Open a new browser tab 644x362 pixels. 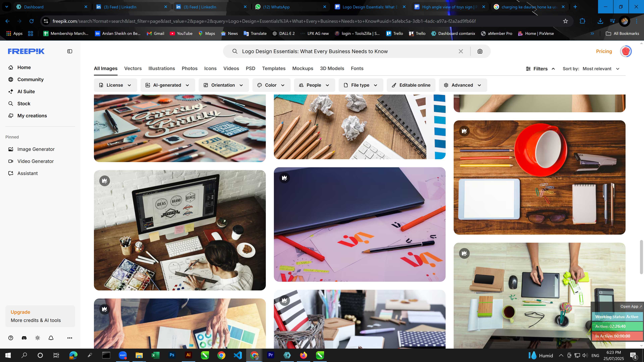(x=575, y=7)
